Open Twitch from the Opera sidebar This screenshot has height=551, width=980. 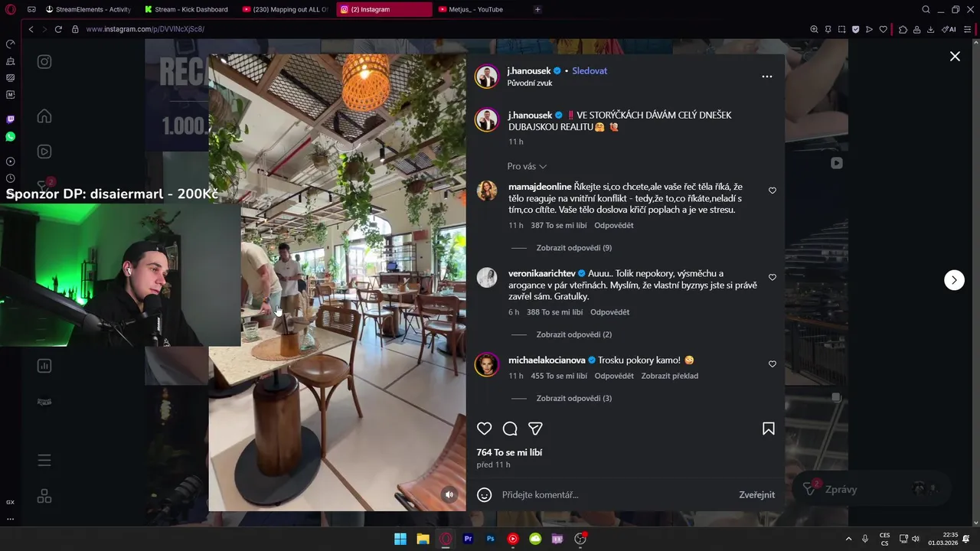click(x=10, y=119)
